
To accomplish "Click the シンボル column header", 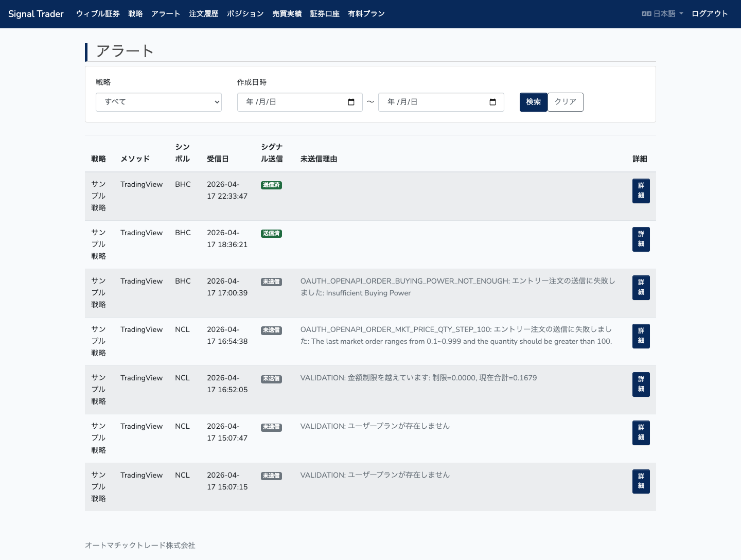I will tap(182, 153).
